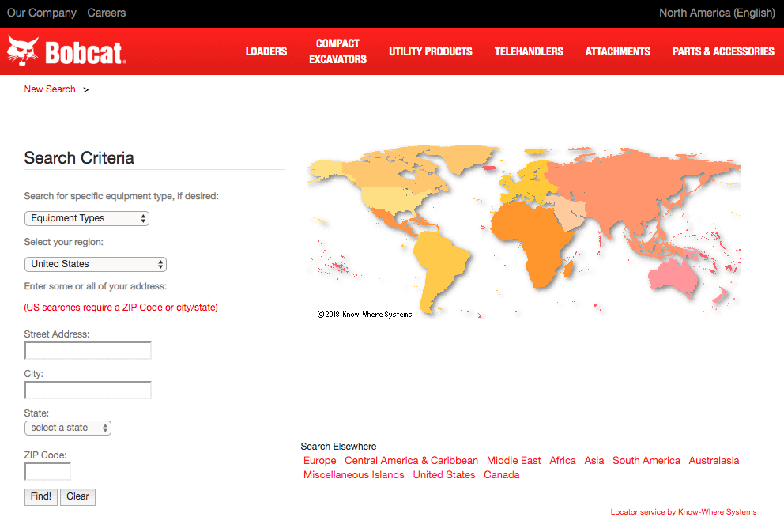Click the New Search breadcrumb link
The height and width of the screenshot is (532, 784).
point(50,89)
